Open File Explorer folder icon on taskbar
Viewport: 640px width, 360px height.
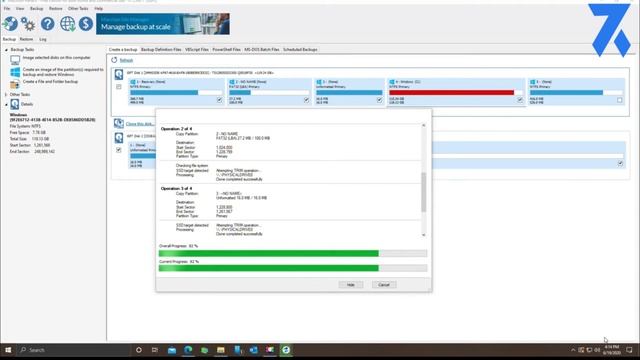pos(221,350)
